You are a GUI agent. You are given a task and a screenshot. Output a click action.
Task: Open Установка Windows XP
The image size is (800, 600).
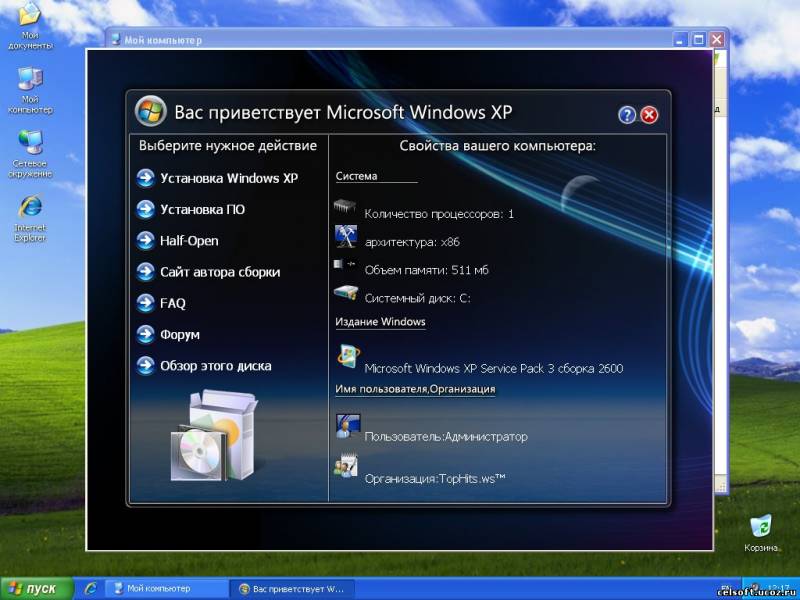point(229,178)
